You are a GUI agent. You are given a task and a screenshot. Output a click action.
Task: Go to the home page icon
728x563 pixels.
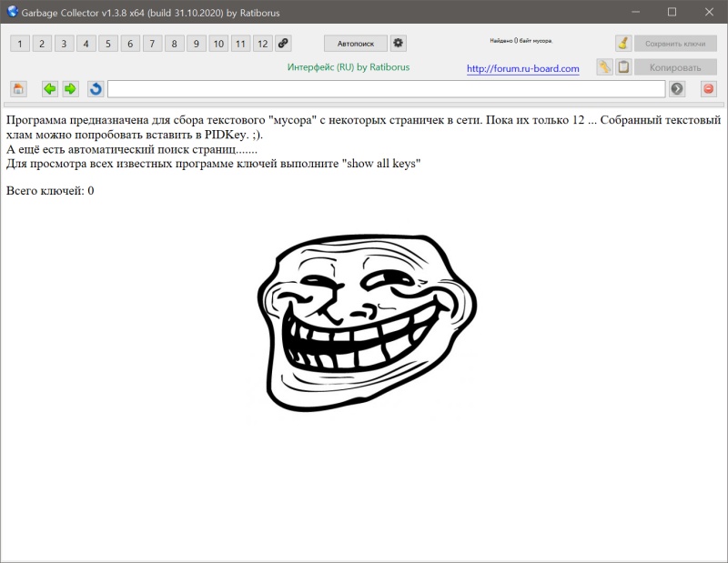(x=18, y=88)
